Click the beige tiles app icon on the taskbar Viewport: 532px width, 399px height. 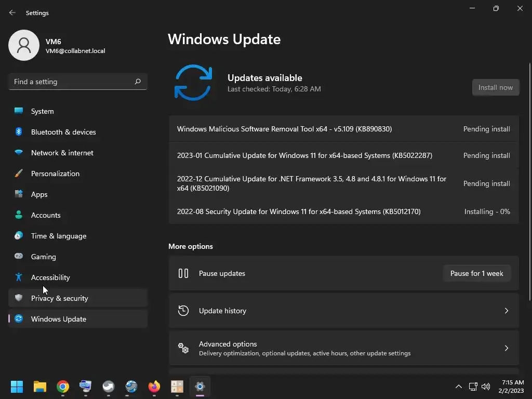177,387
